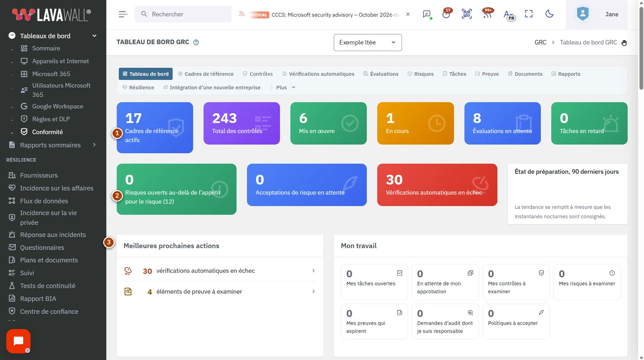
Task: Open the chat messages icon in header
Action: point(427,14)
